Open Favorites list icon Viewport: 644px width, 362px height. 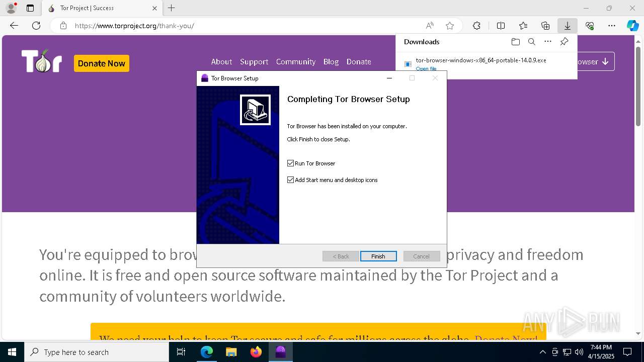click(x=523, y=26)
